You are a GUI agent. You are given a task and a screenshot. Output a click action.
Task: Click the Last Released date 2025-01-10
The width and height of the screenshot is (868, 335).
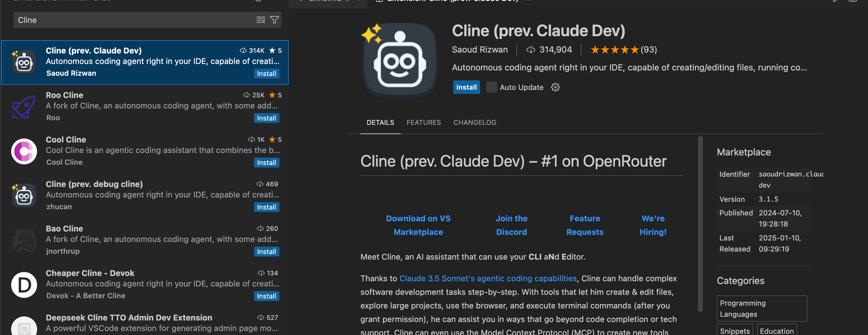coord(779,243)
